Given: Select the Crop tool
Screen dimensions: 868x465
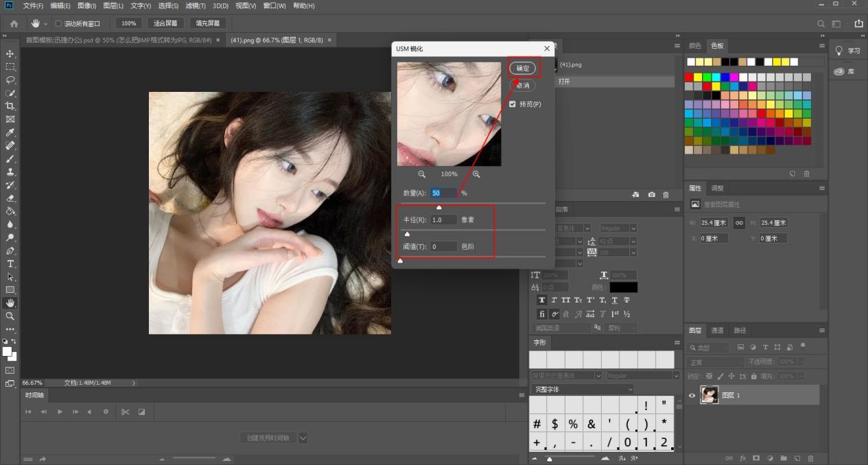Looking at the screenshot, I should [x=10, y=106].
